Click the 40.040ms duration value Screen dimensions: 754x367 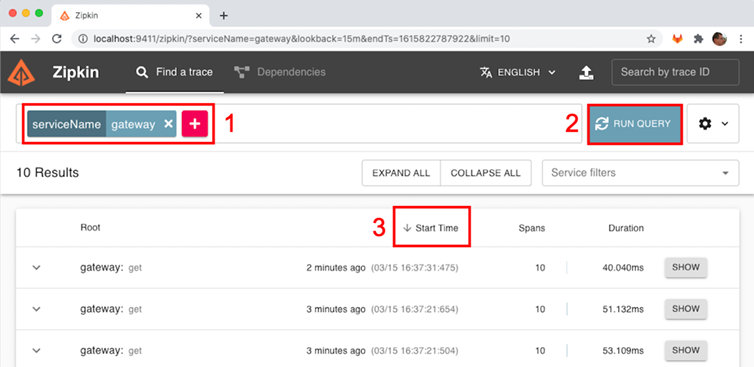point(623,268)
